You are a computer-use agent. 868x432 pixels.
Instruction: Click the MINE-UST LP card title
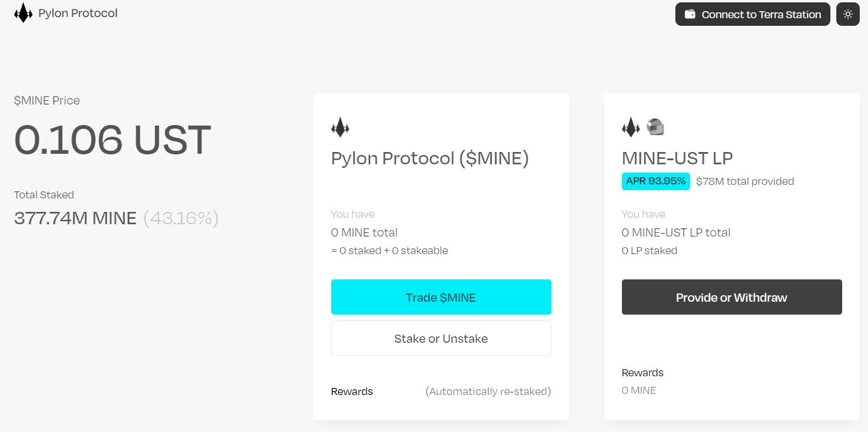(x=677, y=158)
